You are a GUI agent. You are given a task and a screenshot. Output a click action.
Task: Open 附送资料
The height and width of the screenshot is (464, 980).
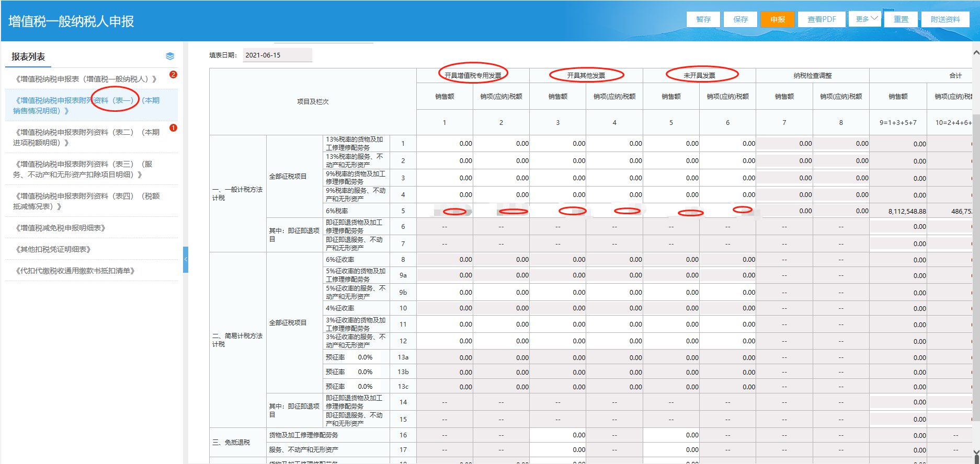[x=945, y=19]
